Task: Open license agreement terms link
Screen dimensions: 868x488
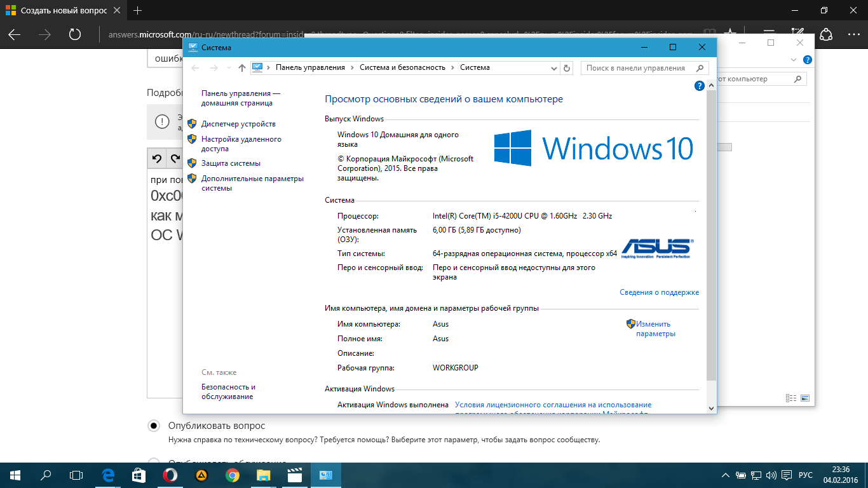Action: [x=553, y=405]
